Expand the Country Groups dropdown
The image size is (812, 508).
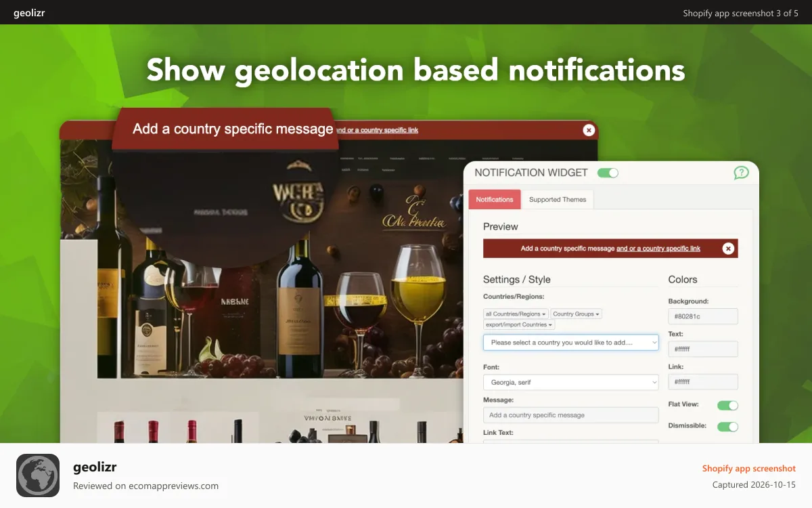[576, 314]
